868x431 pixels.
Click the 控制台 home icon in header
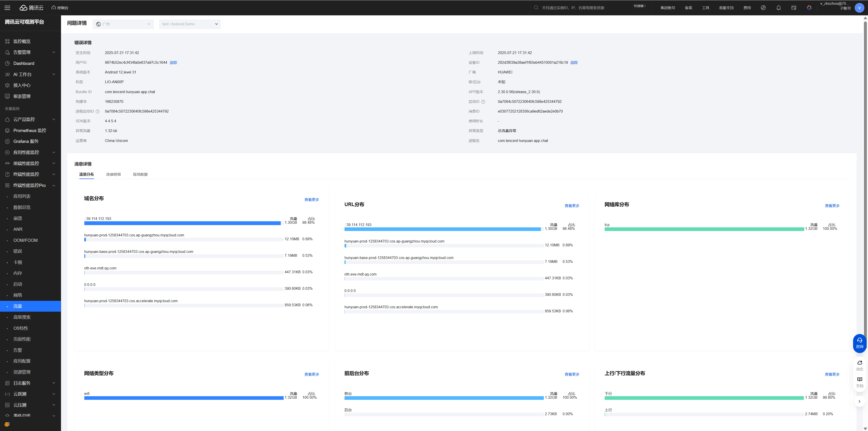(54, 7)
